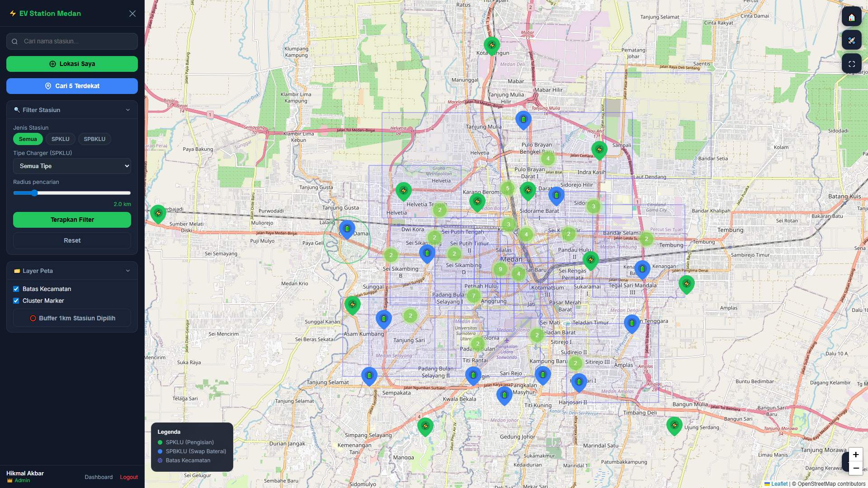
Task: Select blue battery marker near Kenangan
Action: tap(642, 270)
